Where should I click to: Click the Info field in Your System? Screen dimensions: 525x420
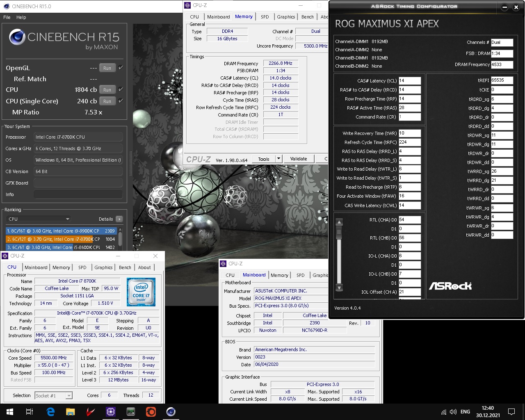point(78,194)
